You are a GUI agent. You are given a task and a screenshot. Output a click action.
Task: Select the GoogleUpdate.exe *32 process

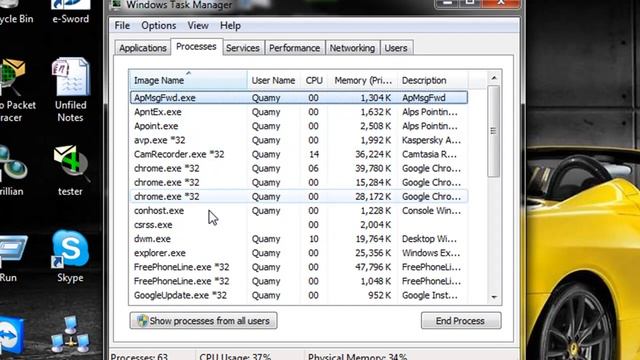(x=299, y=295)
